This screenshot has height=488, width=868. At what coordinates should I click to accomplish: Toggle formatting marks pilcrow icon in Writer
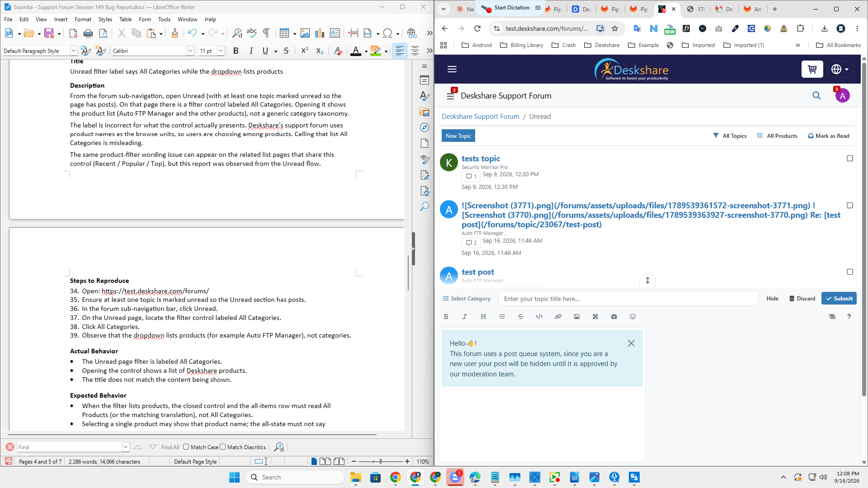click(x=266, y=33)
